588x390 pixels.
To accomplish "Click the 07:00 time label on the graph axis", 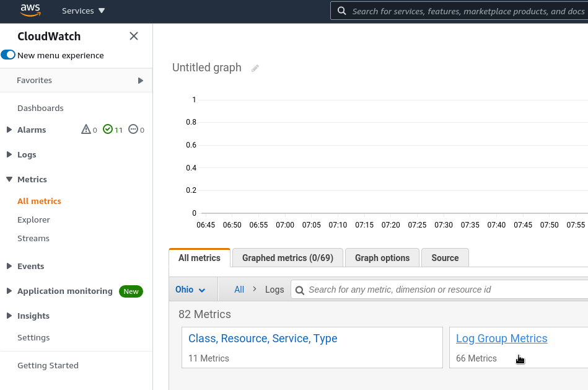I will point(285,225).
